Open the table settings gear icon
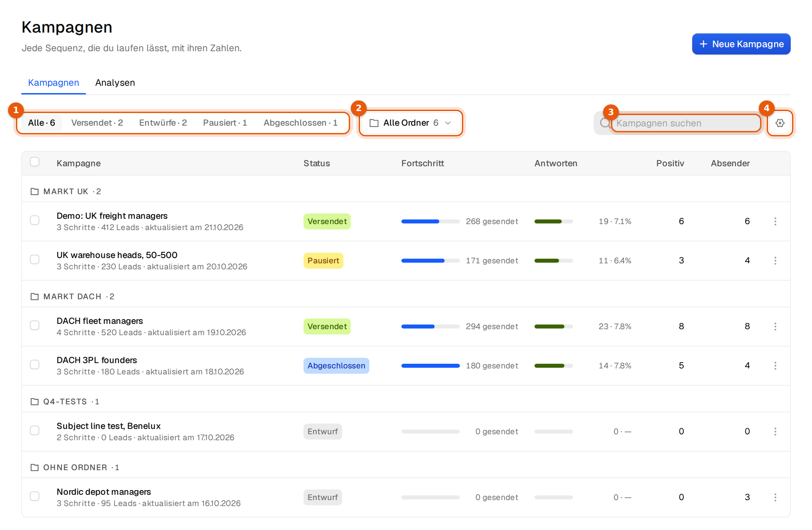Viewport: 812px width, 530px height. pyautogui.click(x=780, y=123)
